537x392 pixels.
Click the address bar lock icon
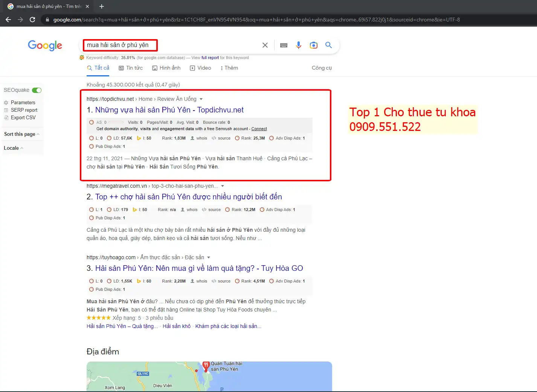tap(47, 20)
